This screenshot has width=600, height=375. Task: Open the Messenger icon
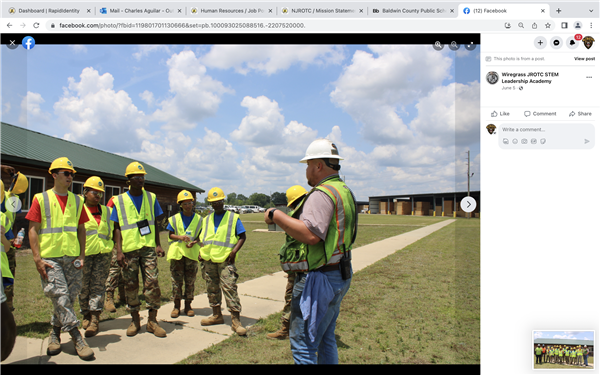(x=556, y=43)
